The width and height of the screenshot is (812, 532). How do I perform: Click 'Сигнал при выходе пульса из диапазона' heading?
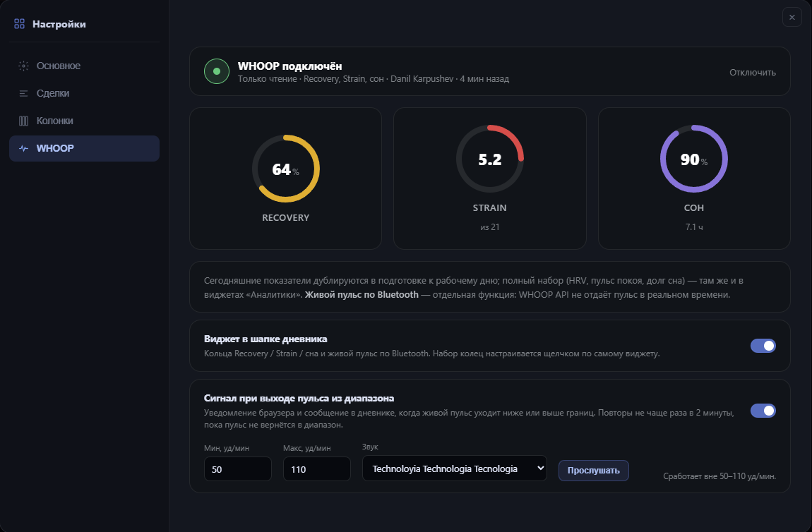(299, 399)
